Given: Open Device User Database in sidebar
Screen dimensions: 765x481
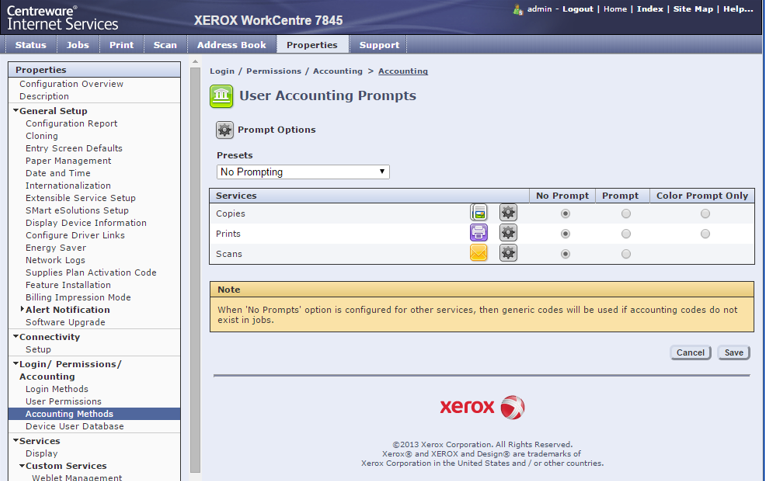Looking at the screenshot, I should coord(75,426).
